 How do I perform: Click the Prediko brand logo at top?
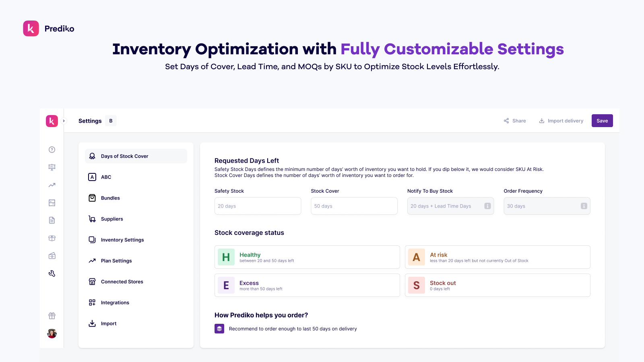[49, 29]
